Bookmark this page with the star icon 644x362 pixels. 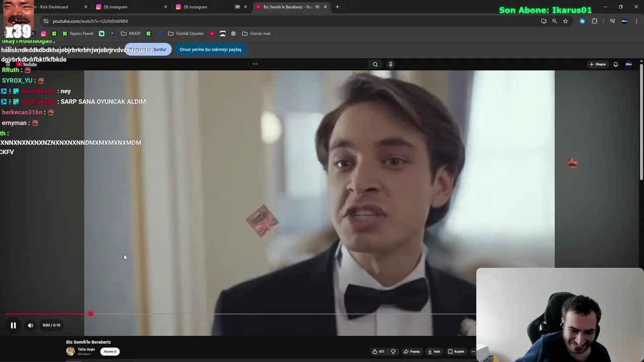click(566, 21)
